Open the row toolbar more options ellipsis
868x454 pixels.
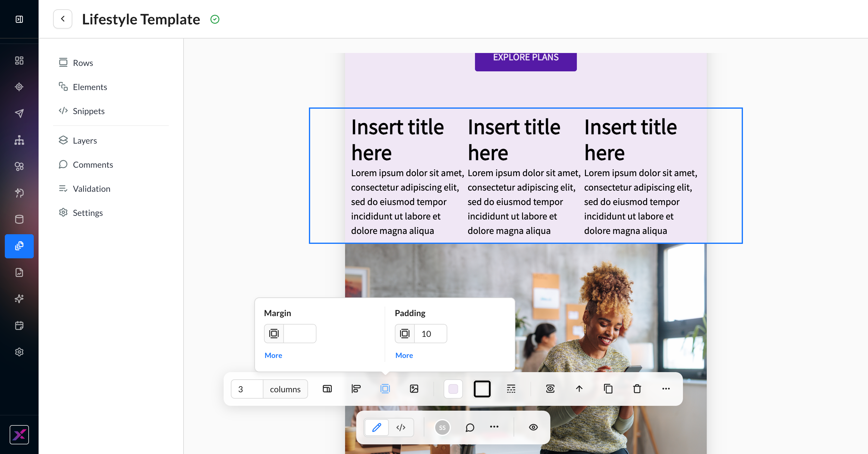coord(666,389)
